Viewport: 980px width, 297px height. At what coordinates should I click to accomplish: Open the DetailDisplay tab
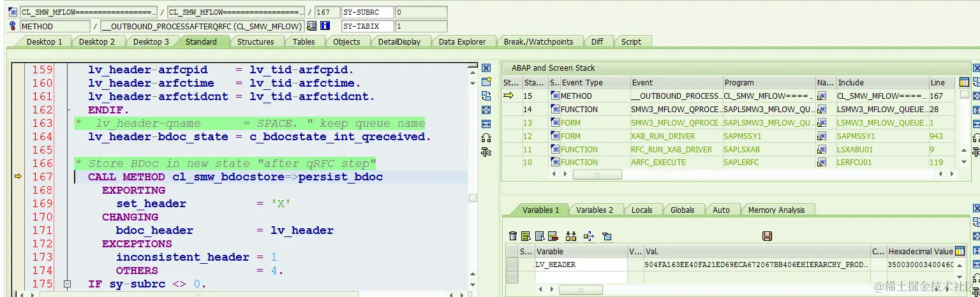point(399,41)
